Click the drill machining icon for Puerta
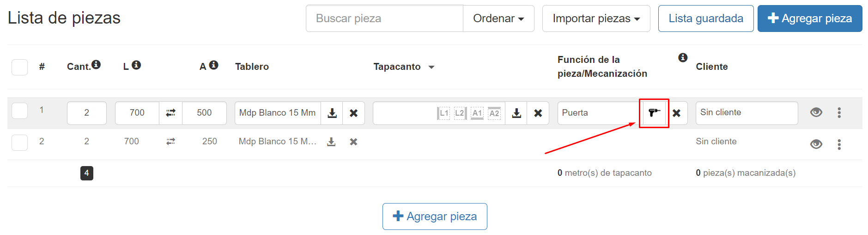The width and height of the screenshot is (868, 235). pyautogui.click(x=654, y=113)
